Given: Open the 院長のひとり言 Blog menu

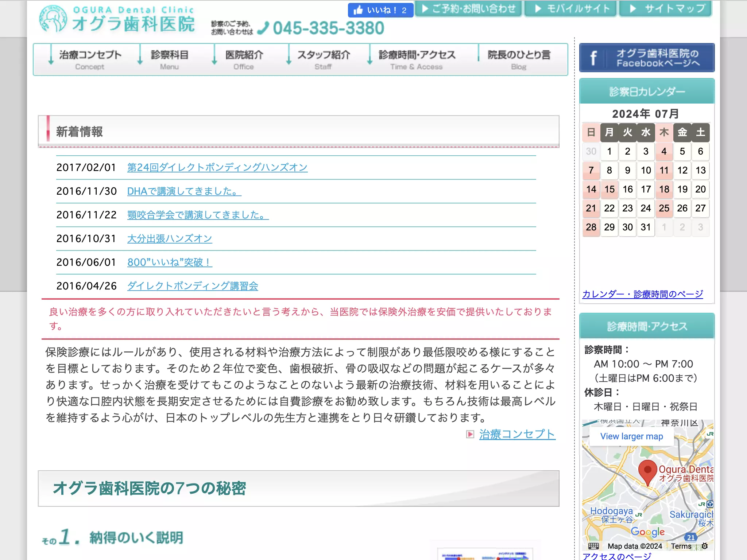Looking at the screenshot, I should tap(519, 60).
